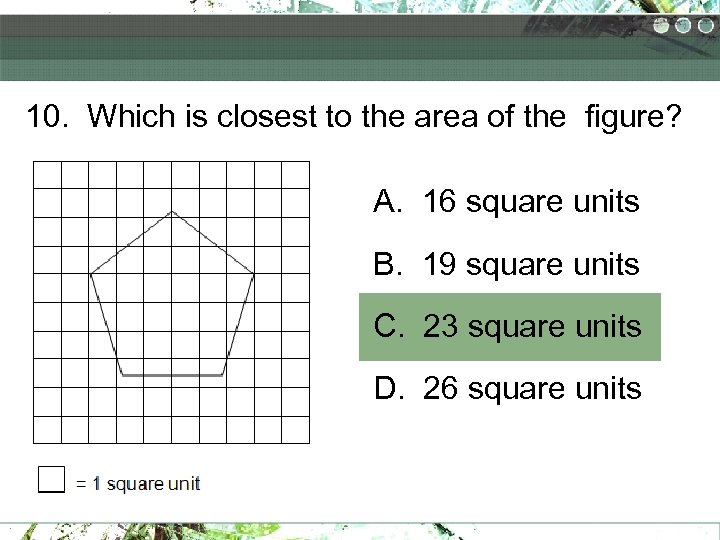This screenshot has height=540, width=720.
Task: Click question text 'Which is closest to the area'
Action: pyautogui.click(x=282, y=116)
